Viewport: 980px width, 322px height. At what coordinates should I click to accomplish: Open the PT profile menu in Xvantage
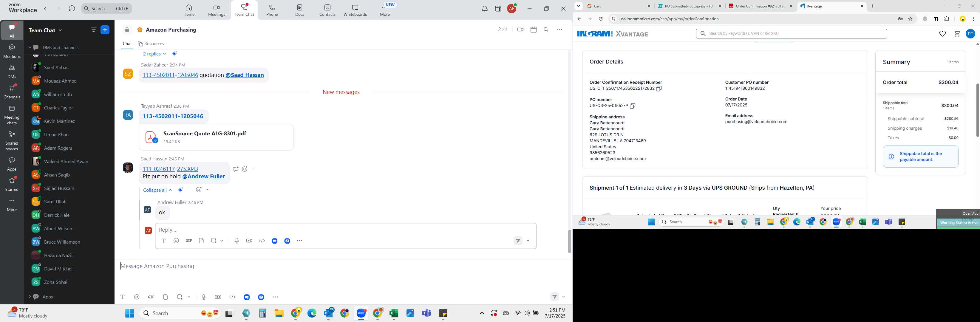point(970,34)
